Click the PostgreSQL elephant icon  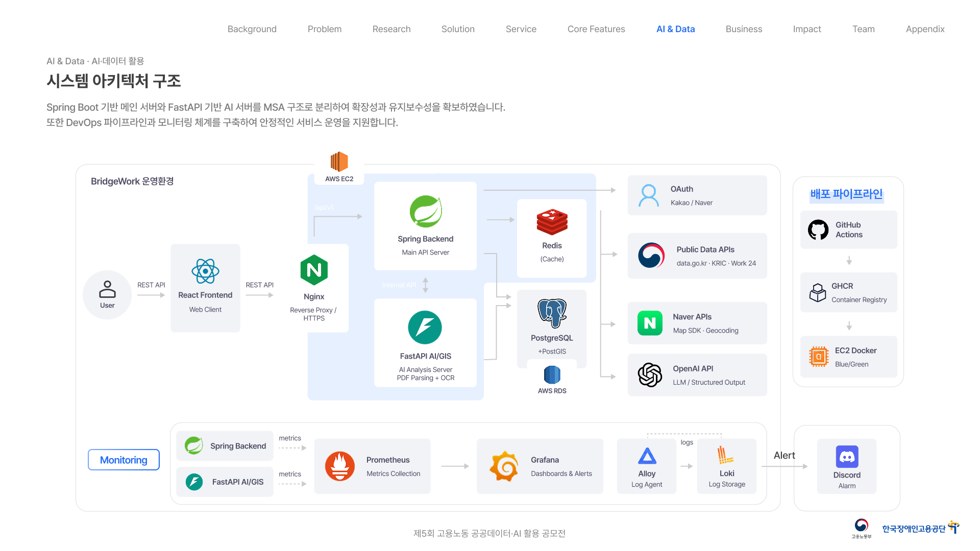[552, 313]
